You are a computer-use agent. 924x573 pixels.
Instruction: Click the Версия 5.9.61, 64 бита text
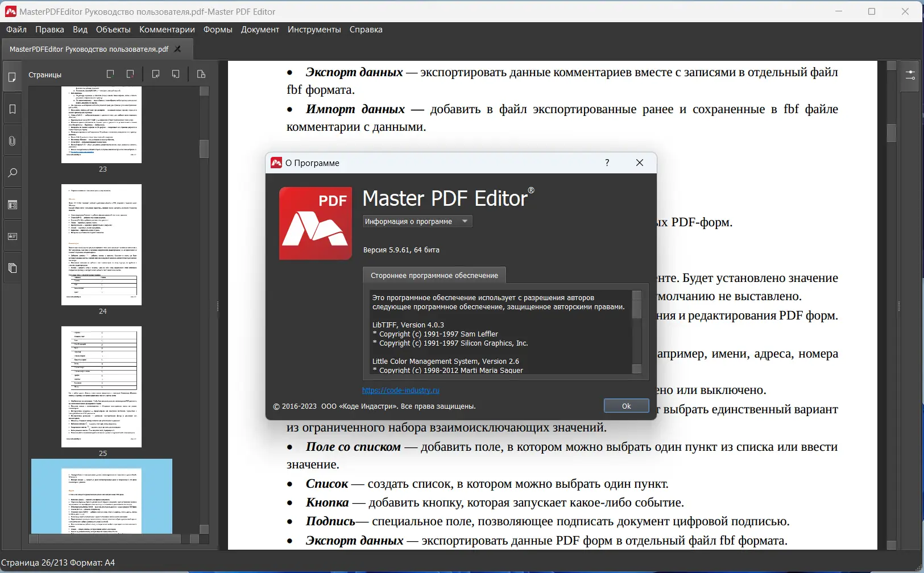click(x=401, y=250)
